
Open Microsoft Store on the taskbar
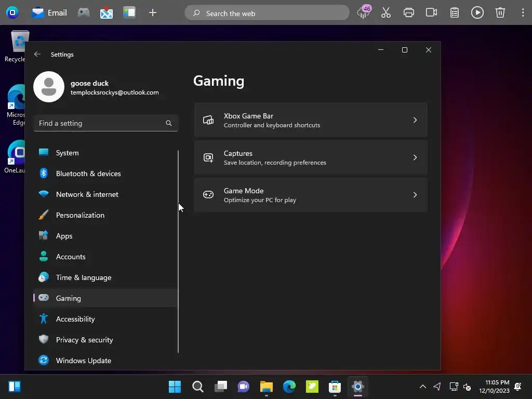tap(335, 387)
